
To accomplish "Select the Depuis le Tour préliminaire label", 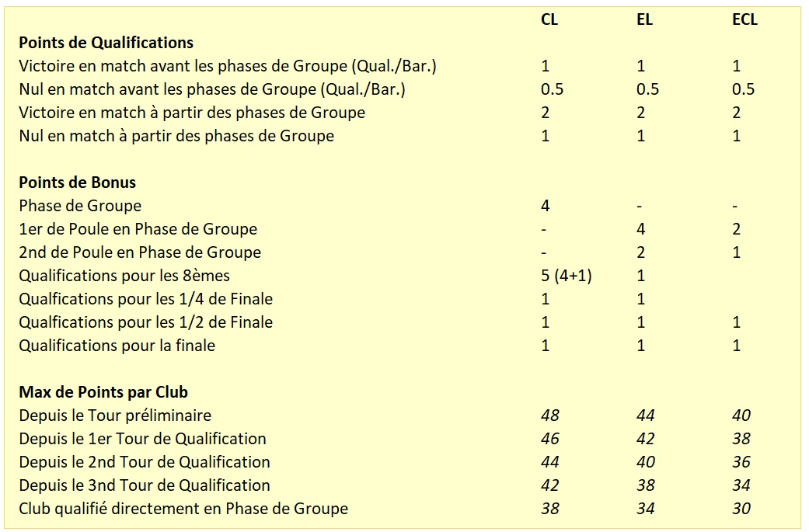I will [115, 416].
